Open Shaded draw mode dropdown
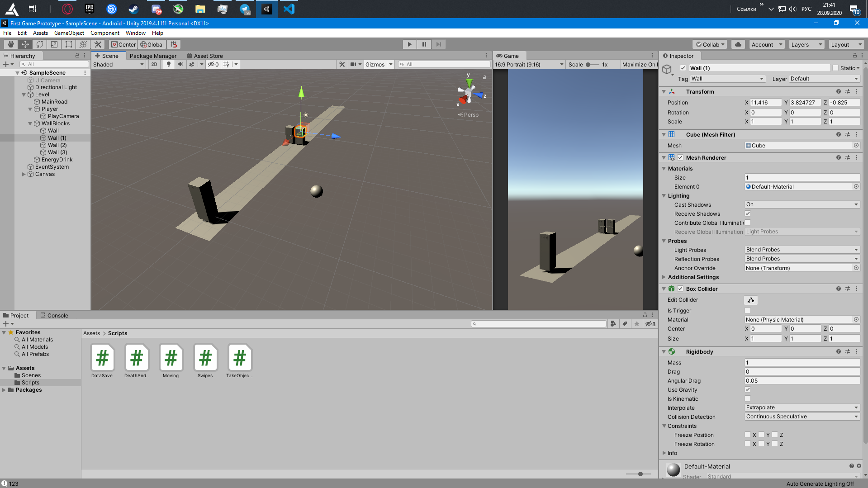 click(119, 64)
